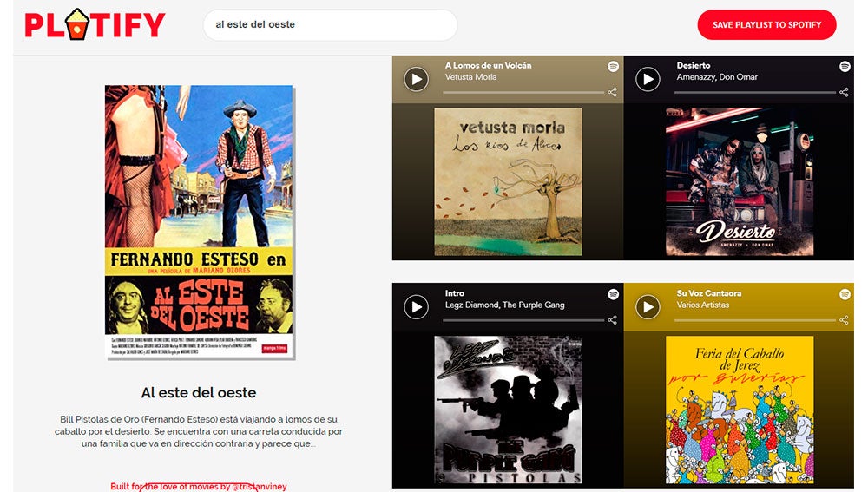Click the track title 'Su Voz Cantaora'

coord(708,293)
